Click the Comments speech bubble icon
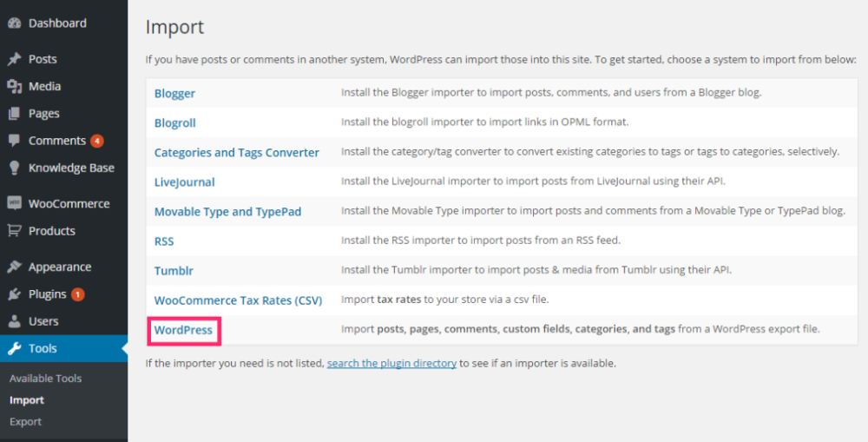 [14, 141]
